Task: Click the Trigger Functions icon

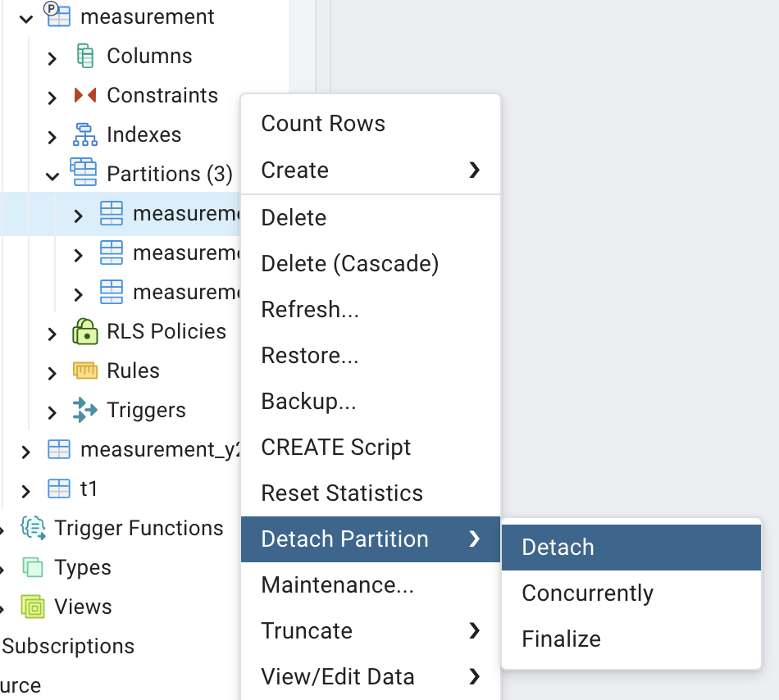Action: click(x=34, y=529)
